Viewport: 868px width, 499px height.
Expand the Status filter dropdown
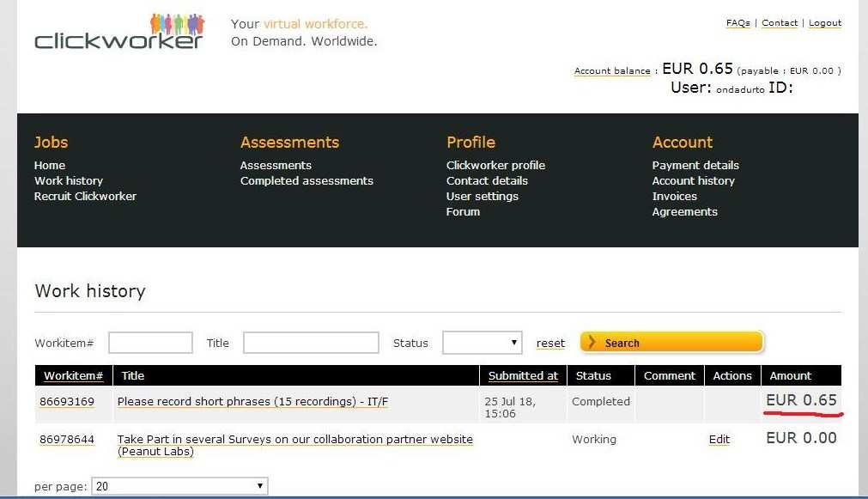[x=483, y=343]
